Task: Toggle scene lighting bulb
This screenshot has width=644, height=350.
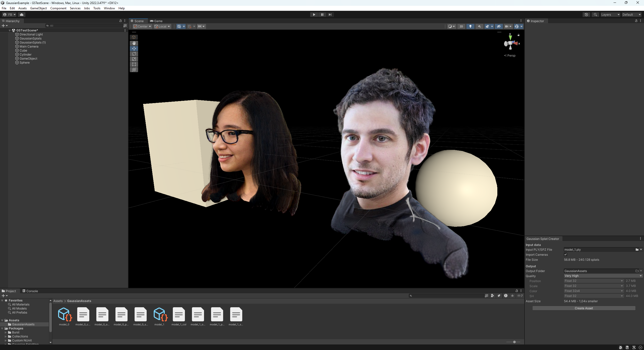Action: pos(470,26)
